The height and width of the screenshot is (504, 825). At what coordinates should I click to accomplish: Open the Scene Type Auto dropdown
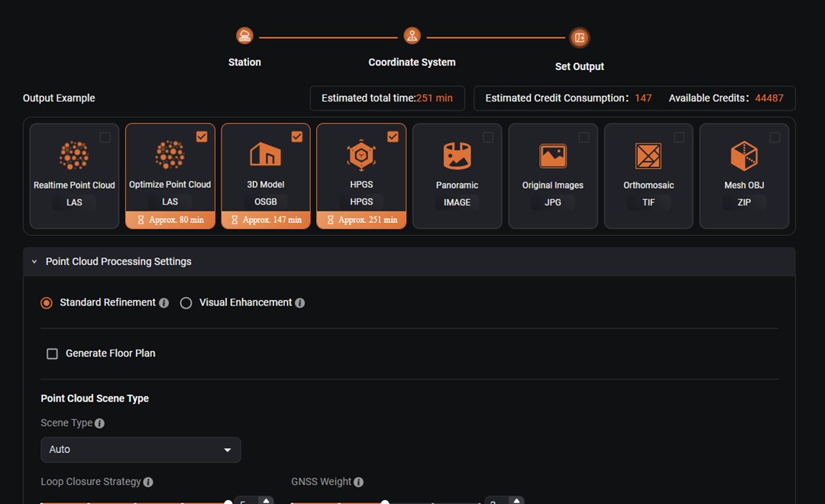tap(141, 450)
